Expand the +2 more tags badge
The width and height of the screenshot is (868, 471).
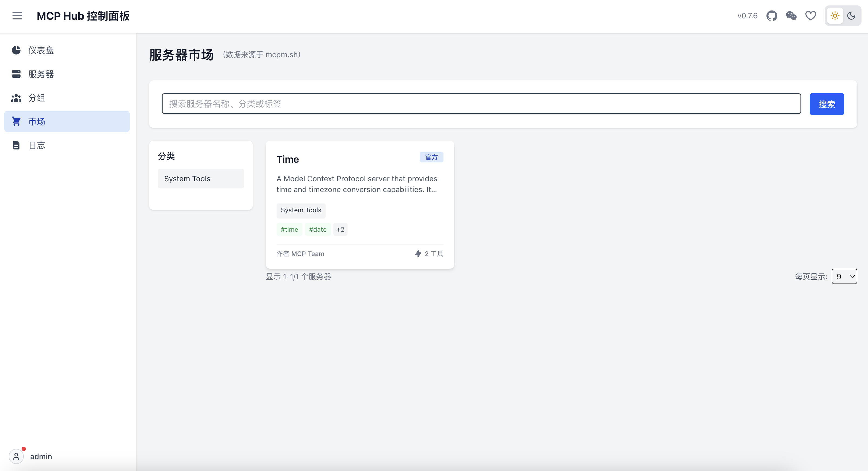pos(340,230)
